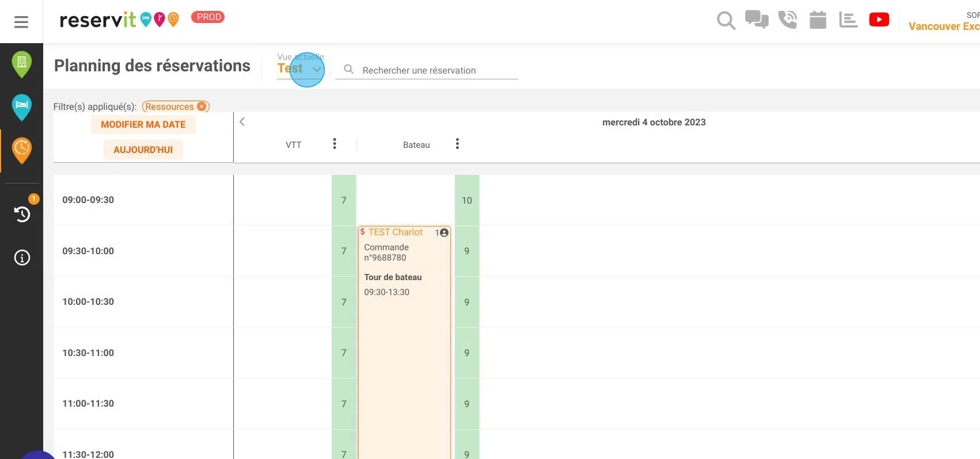Viewport: 980px width, 459px height.
Task: Click the VTT column header
Action: (x=294, y=145)
